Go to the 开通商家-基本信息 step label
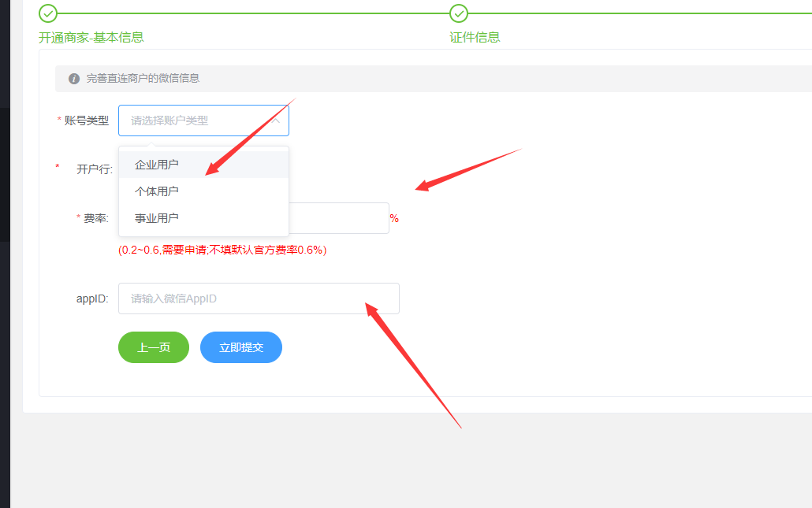 click(x=91, y=37)
